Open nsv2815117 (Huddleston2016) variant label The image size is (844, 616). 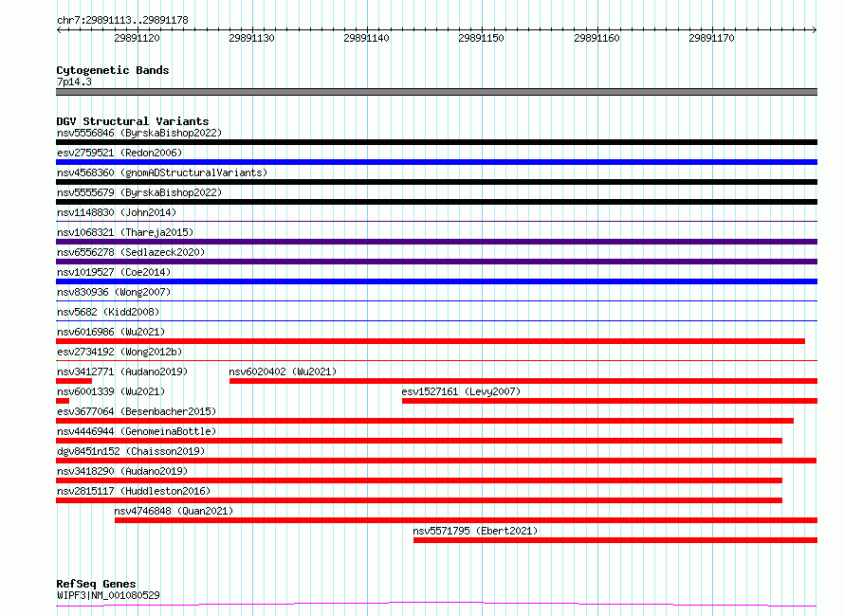tap(134, 491)
